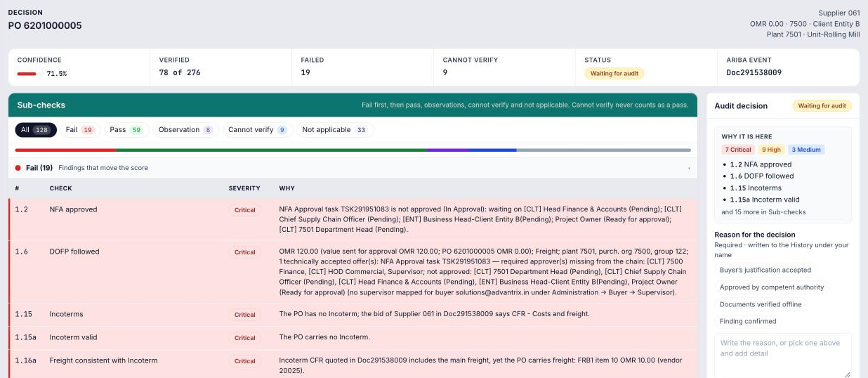868x378 pixels.
Task: Click the confidence progress bar
Action: 30,74
